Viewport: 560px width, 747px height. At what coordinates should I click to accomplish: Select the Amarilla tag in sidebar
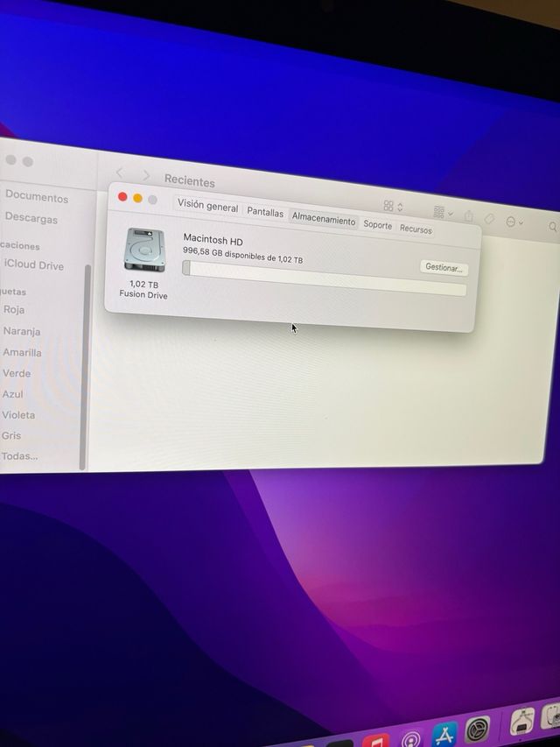tap(22, 353)
